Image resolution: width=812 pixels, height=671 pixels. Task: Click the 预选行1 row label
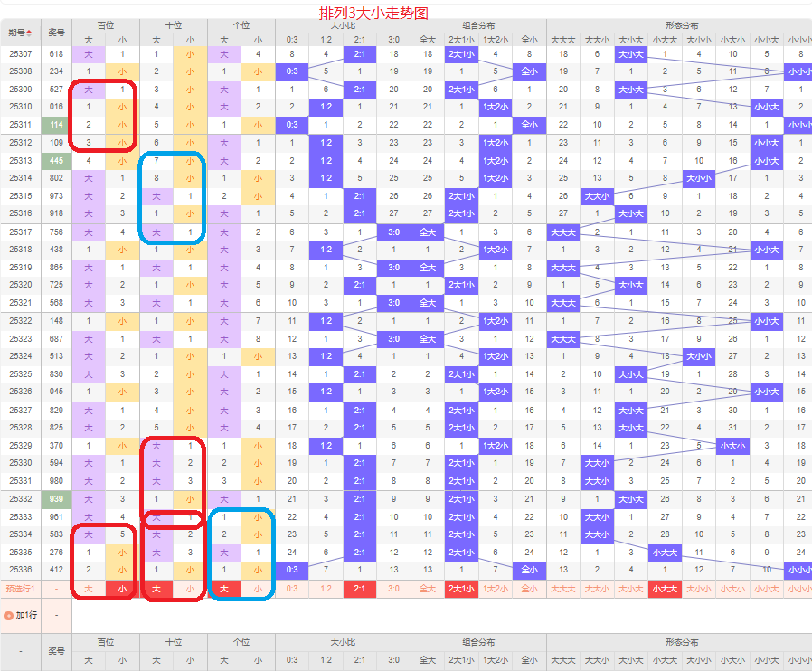point(20,589)
